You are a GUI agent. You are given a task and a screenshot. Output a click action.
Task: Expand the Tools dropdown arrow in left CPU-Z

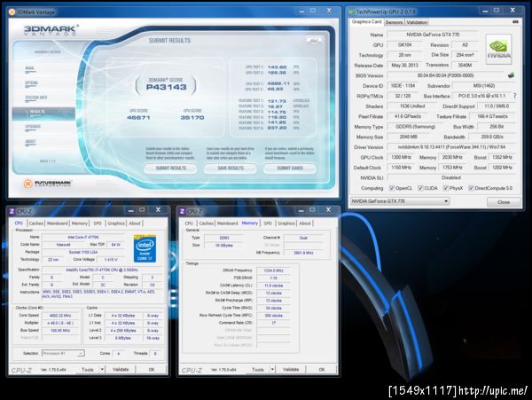click(x=102, y=369)
